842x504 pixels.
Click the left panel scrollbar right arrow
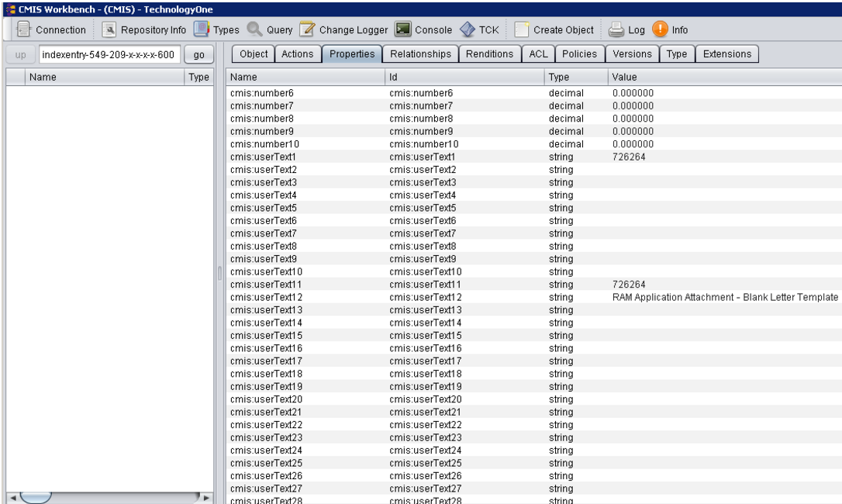pyautogui.click(x=207, y=498)
